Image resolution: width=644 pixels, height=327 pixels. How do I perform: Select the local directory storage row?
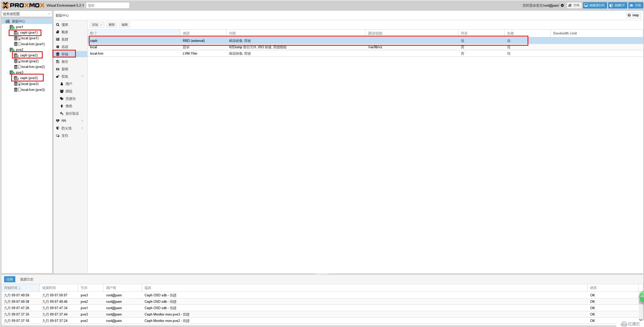coord(365,47)
